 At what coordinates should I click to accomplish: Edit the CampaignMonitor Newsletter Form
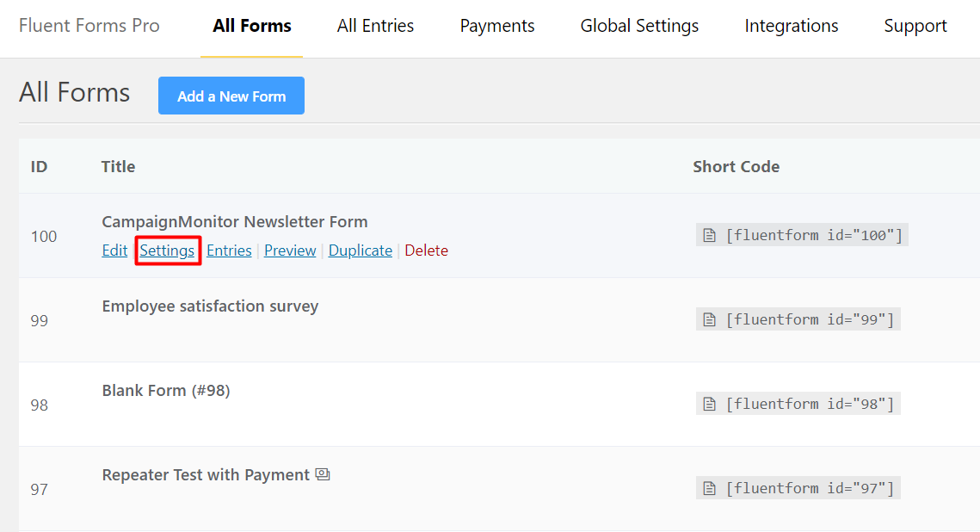click(x=114, y=251)
